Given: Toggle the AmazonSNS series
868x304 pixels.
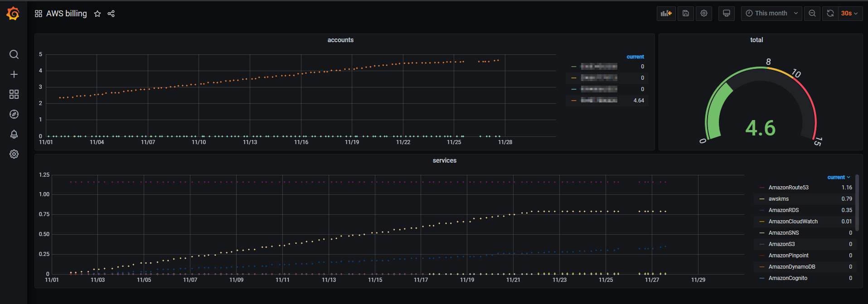Looking at the screenshot, I should point(784,233).
